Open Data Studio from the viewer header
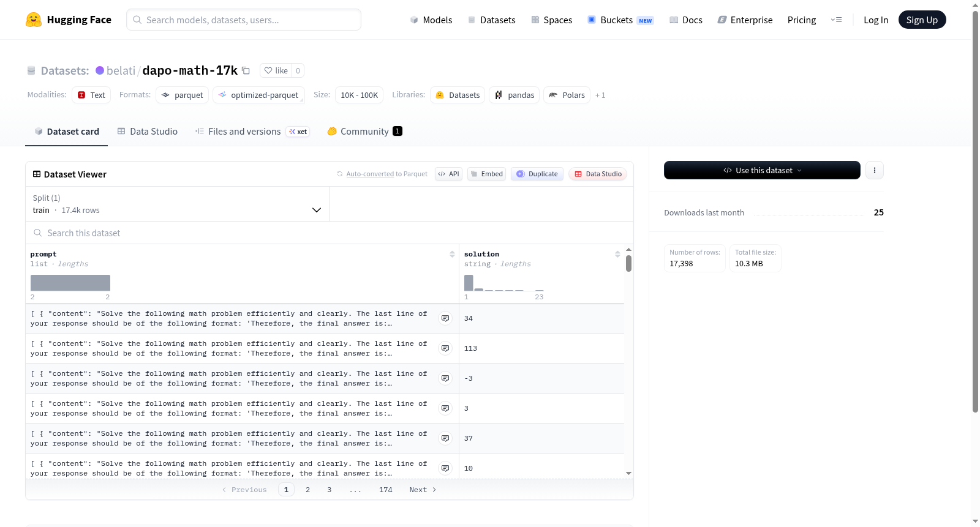The image size is (980, 527). [x=598, y=174]
